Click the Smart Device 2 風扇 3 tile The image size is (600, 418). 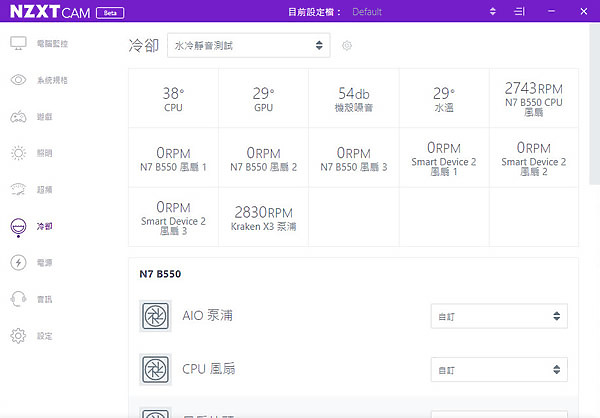pyautogui.click(x=173, y=217)
